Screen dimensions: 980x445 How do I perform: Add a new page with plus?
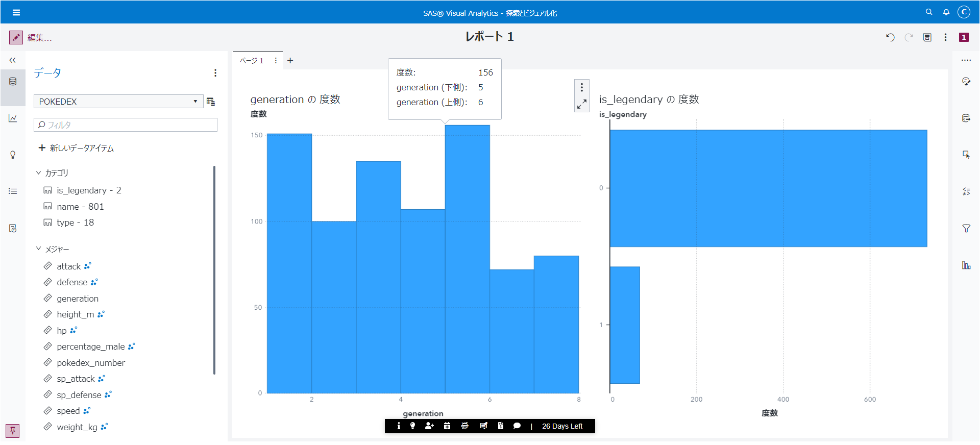pos(290,61)
